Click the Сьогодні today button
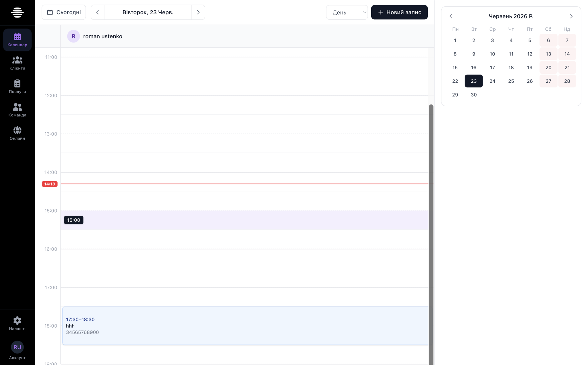 pos(64,12)
